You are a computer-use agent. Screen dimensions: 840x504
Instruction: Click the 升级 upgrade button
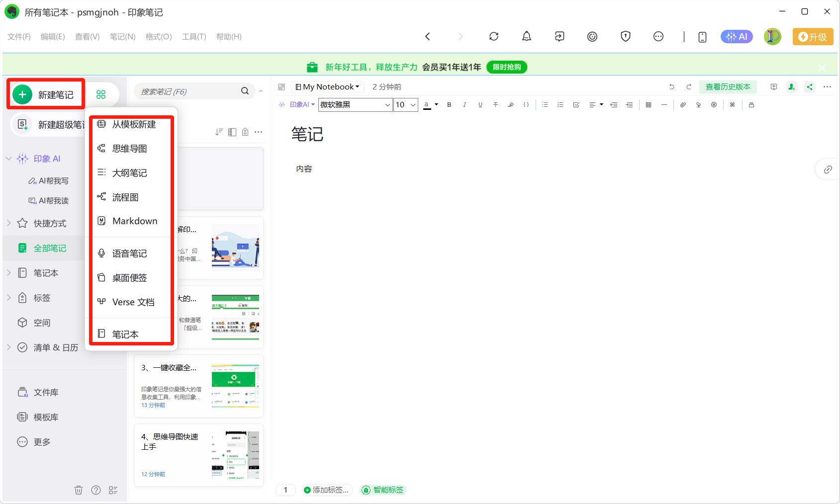pos(813,37)
